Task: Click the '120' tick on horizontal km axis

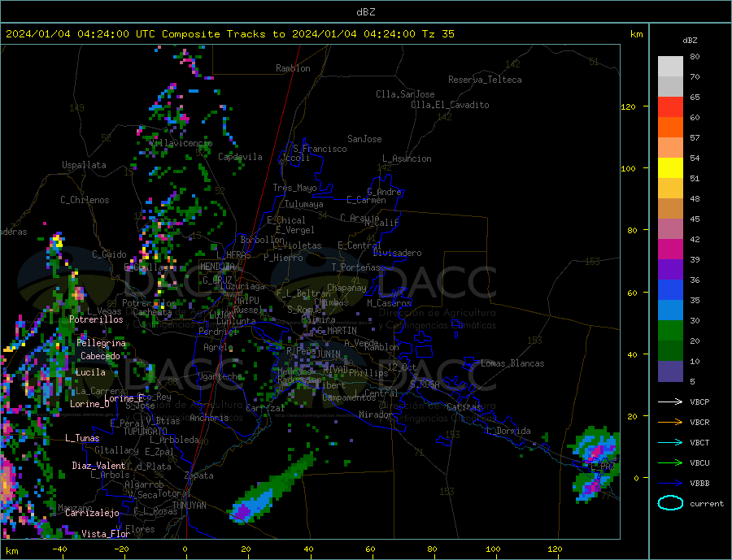Action: click(555, 549)
